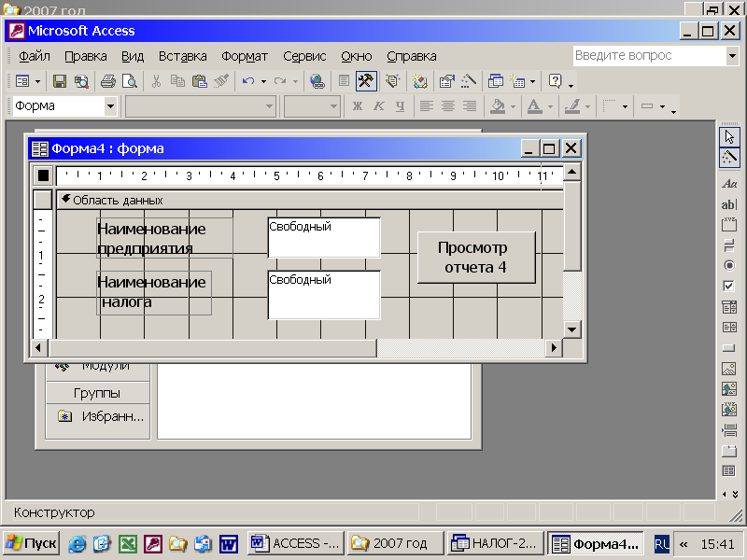Activate the Select Objects arrow tool
Screen dimensions: 747x560
point(729,137)
